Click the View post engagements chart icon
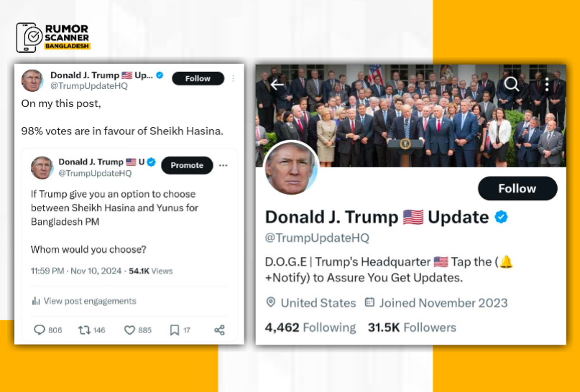Screen dimensions: 580x392 coord(36,301)
